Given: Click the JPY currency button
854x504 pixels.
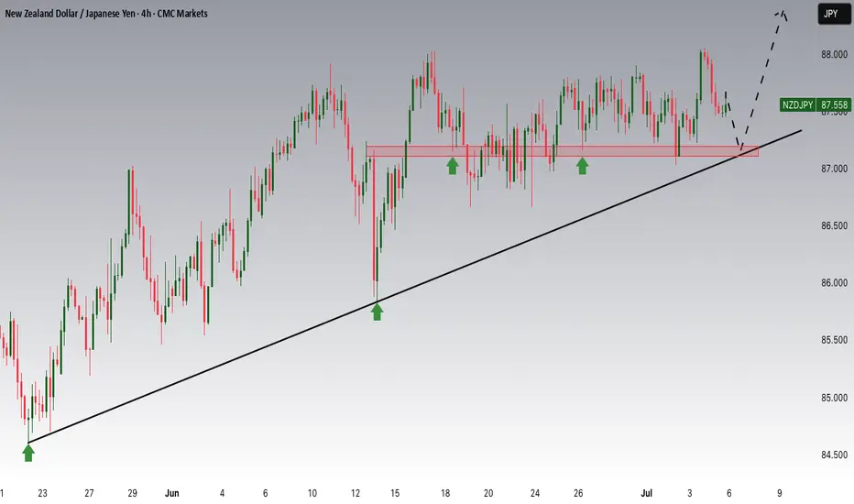Looking at the screenshot, I should pos(833,14).
